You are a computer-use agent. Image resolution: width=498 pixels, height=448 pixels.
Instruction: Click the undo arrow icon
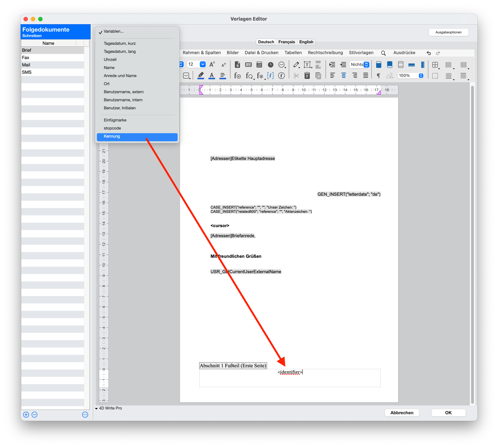coord(429,53)
